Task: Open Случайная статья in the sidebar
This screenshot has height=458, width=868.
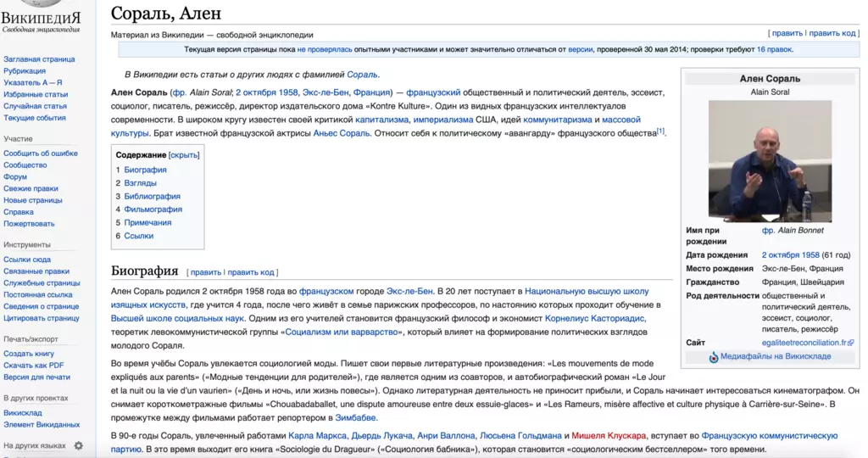Action: point(35,106)
